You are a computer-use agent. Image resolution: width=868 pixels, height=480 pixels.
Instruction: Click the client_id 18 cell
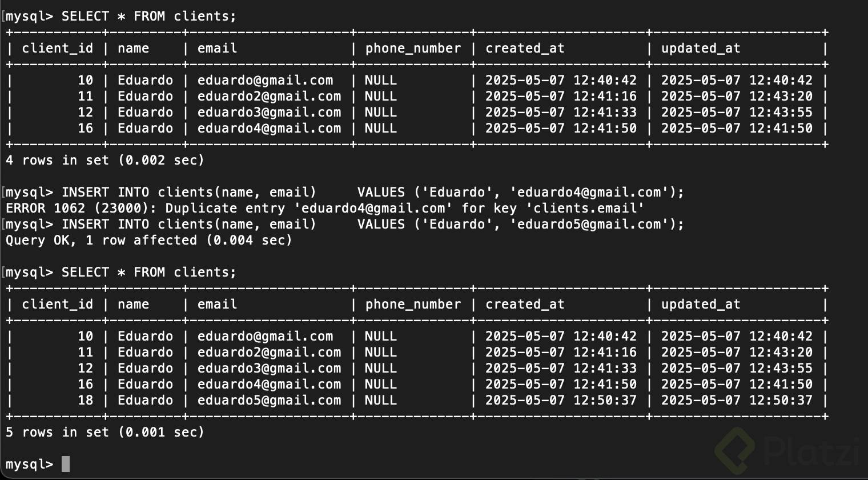point(85,400)
